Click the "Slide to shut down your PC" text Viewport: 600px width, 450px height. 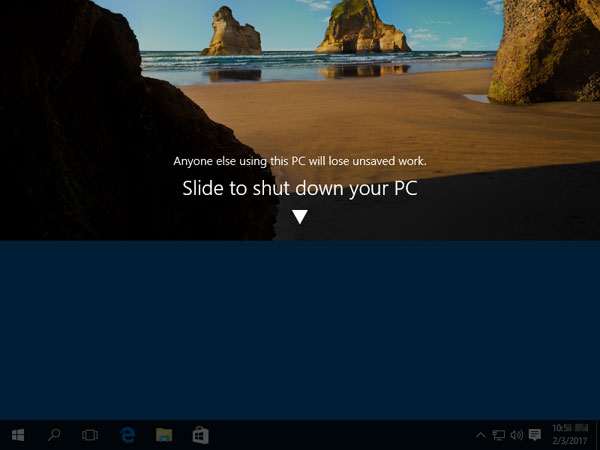pos(299,188)
